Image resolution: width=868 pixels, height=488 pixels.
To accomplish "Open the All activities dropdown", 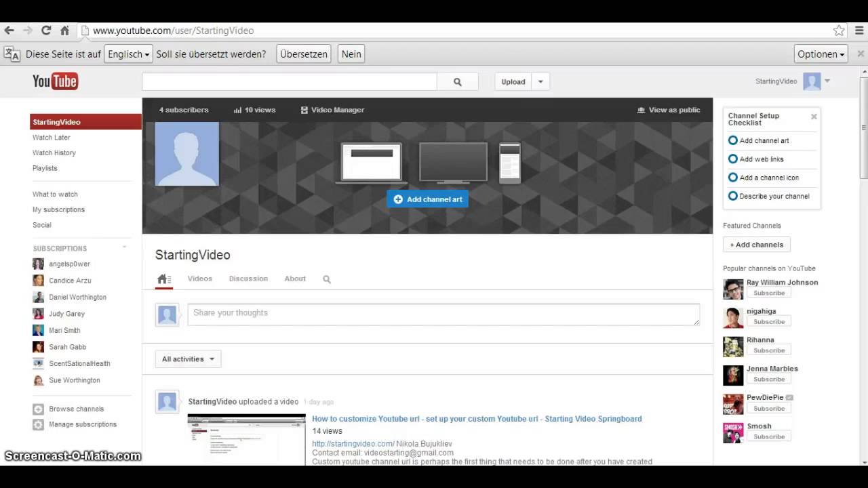I will 188,359.
